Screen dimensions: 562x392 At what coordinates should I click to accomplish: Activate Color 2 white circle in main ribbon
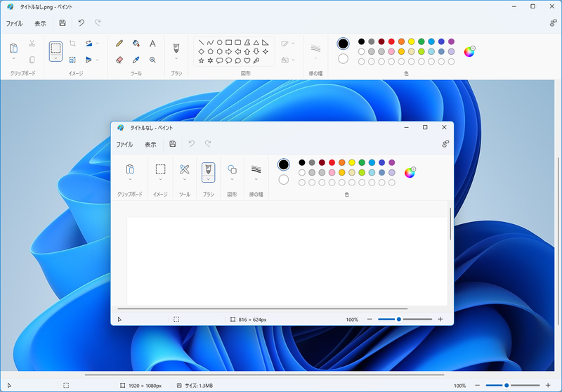pyautogui.click(x=343, y=58)
